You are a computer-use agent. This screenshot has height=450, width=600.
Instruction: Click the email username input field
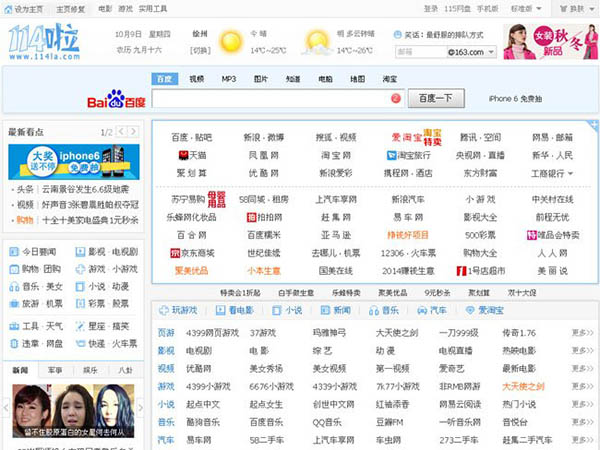pos(421,52)
